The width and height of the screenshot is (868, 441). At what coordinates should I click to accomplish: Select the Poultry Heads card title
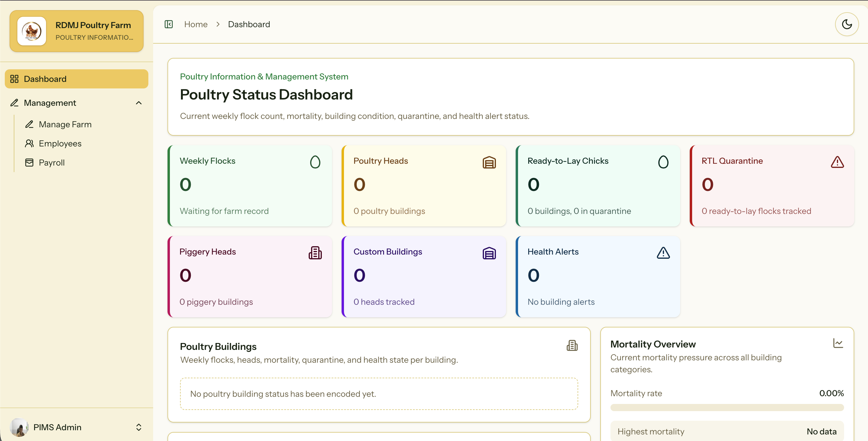(380, 161)
